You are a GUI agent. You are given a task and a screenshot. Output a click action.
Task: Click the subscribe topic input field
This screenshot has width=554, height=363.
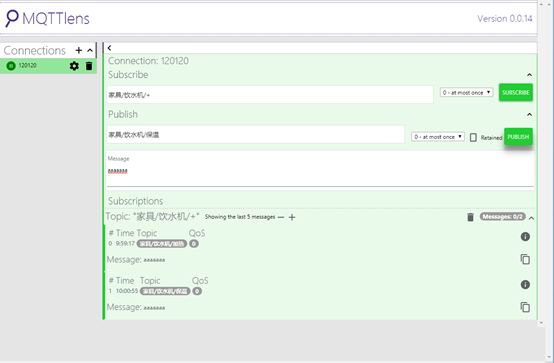tap(270, 95)
